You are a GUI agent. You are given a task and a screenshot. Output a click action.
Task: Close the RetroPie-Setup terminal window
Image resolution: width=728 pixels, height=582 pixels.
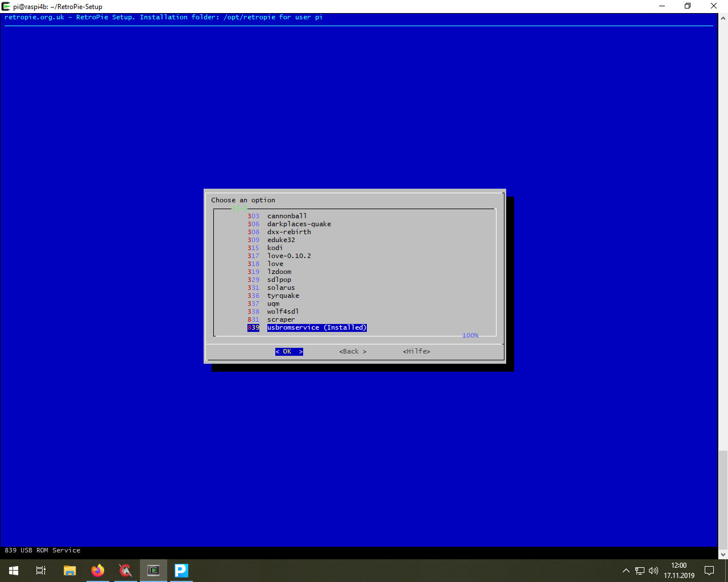[x=714, y=6]
